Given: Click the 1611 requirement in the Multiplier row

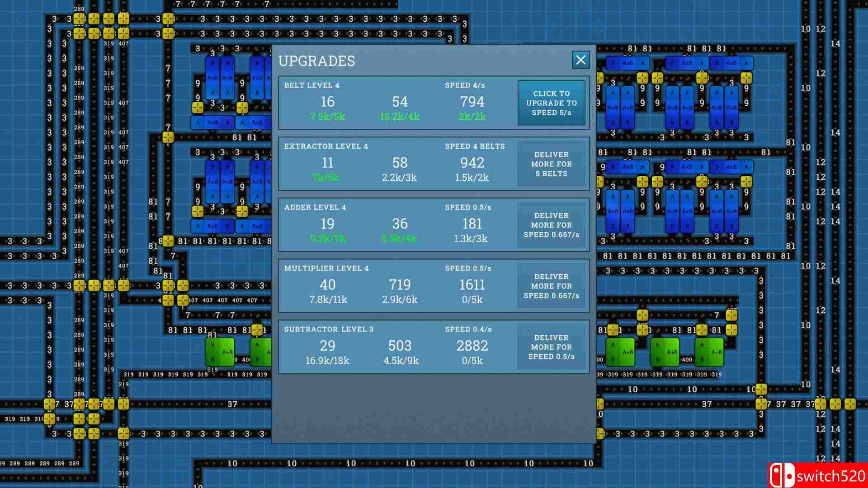Looking at the screenshot, I should pyautogui.click(x=472, y=285).
